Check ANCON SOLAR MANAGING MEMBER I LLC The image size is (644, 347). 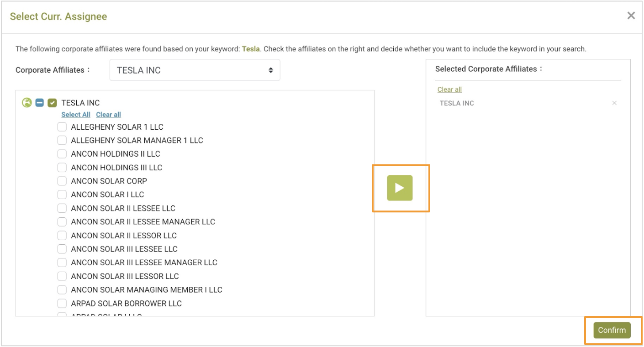click(62, 290)
